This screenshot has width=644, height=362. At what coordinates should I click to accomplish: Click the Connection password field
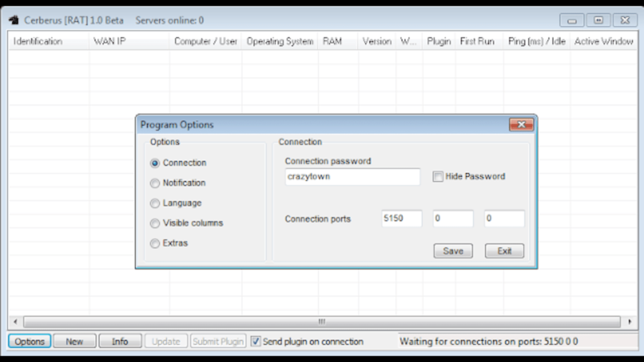pos(352,177)
